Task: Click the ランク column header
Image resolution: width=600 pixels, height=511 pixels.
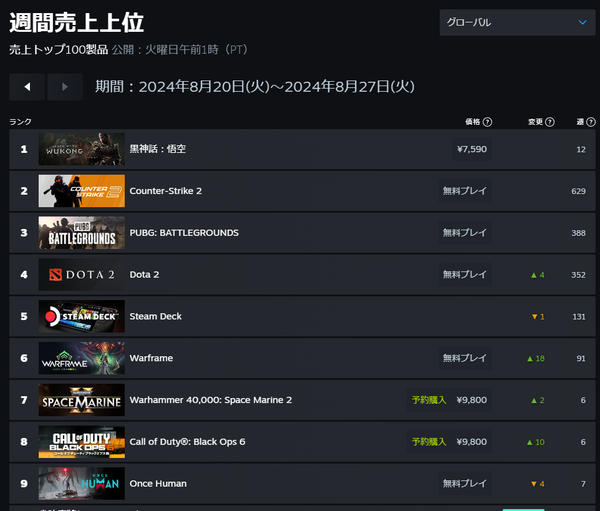Action: click(x=20, y=122)
